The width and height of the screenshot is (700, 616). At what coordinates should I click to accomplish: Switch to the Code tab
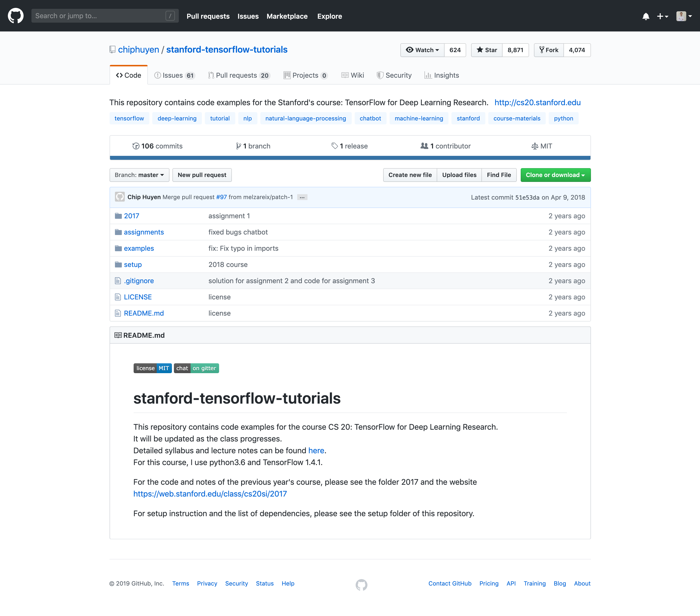(x=128, y=75)
